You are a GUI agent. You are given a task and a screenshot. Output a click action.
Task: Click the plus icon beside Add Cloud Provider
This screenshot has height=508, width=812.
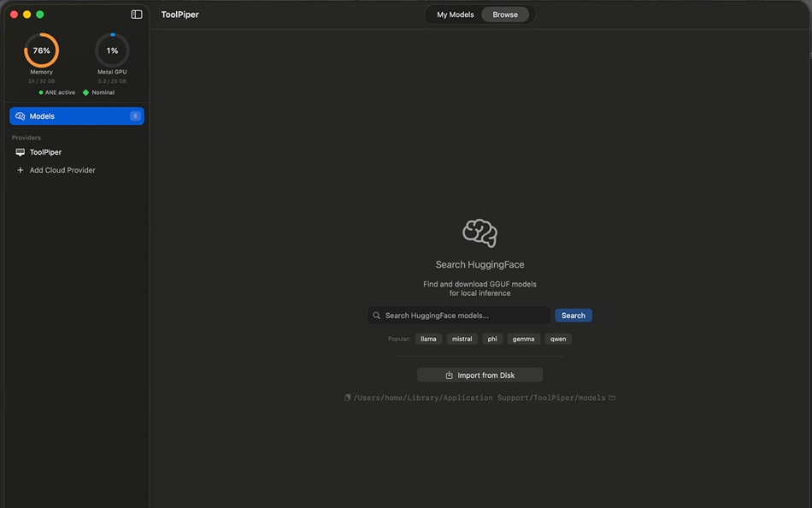(20, 169)
